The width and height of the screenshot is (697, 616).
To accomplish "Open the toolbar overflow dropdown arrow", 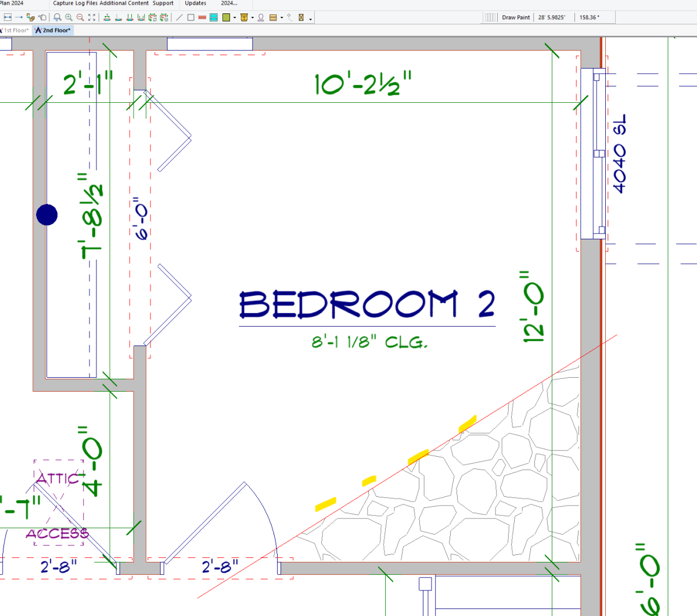I will (x=311, y=19).
